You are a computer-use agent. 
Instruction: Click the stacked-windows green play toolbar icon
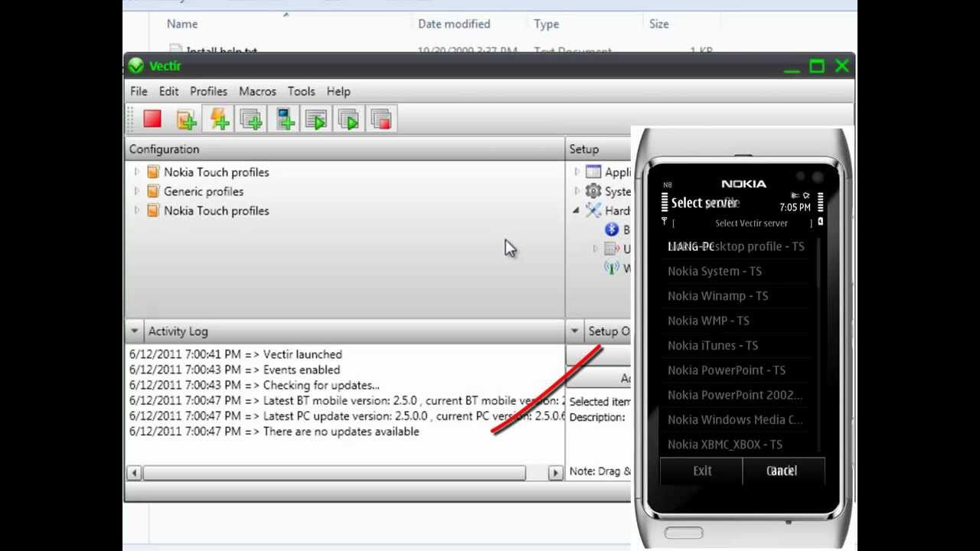[349, 119]
